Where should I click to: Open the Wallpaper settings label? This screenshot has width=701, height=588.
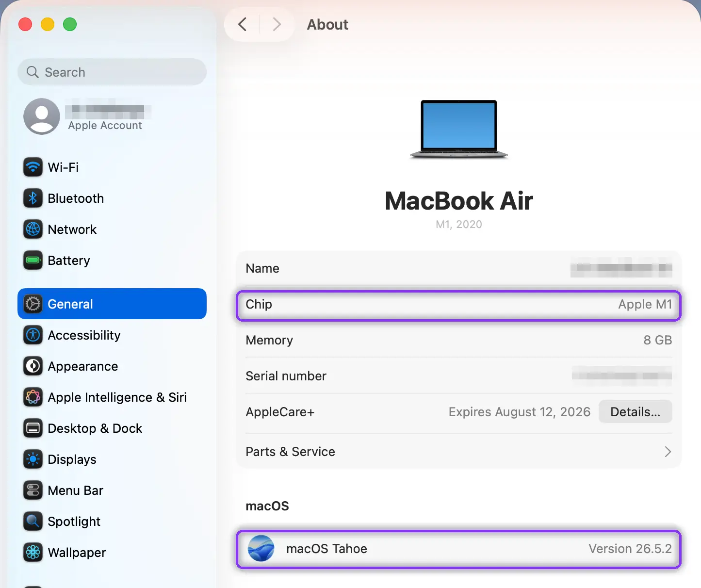(x=77, y=553)
